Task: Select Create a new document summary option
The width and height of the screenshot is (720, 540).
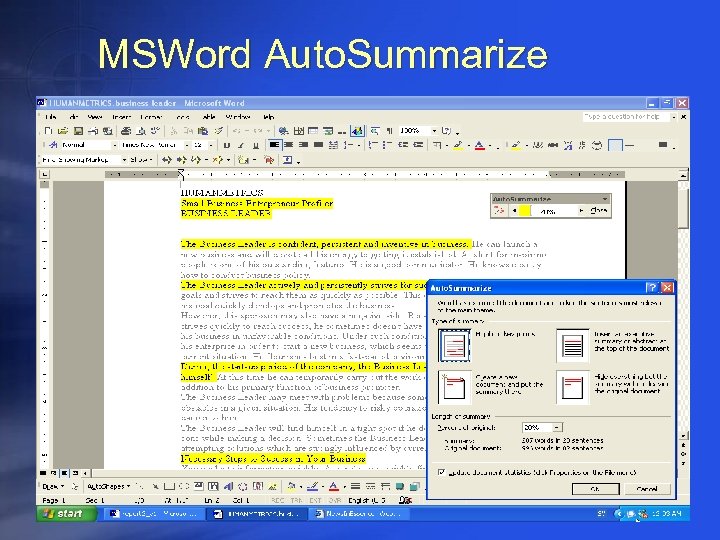Action: point(455,387)
